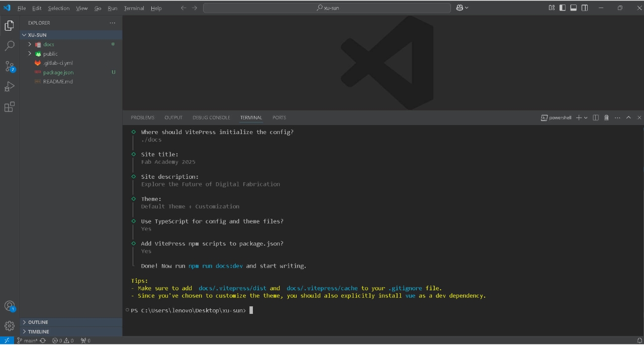
Task: Click the 'docs/.vitepress/cache' path in terminal
Action: pos(322,288)
